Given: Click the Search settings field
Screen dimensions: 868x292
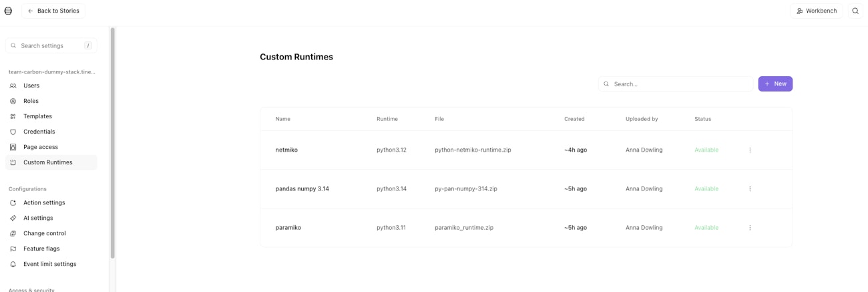Looking at the screenshot, I should (x=51, y=46).
